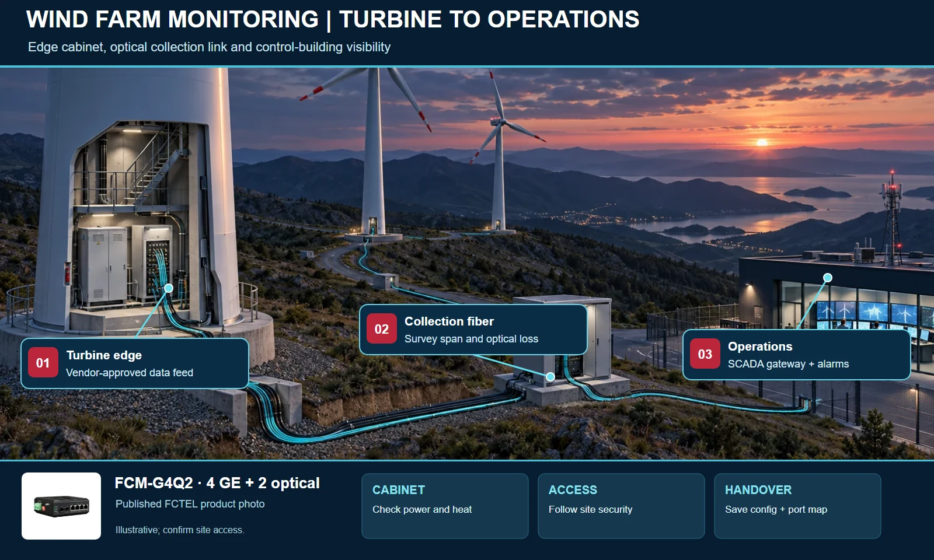Click the red 01 step badge
The height and width of the screenshot is (560, 934).
point(43,363)
